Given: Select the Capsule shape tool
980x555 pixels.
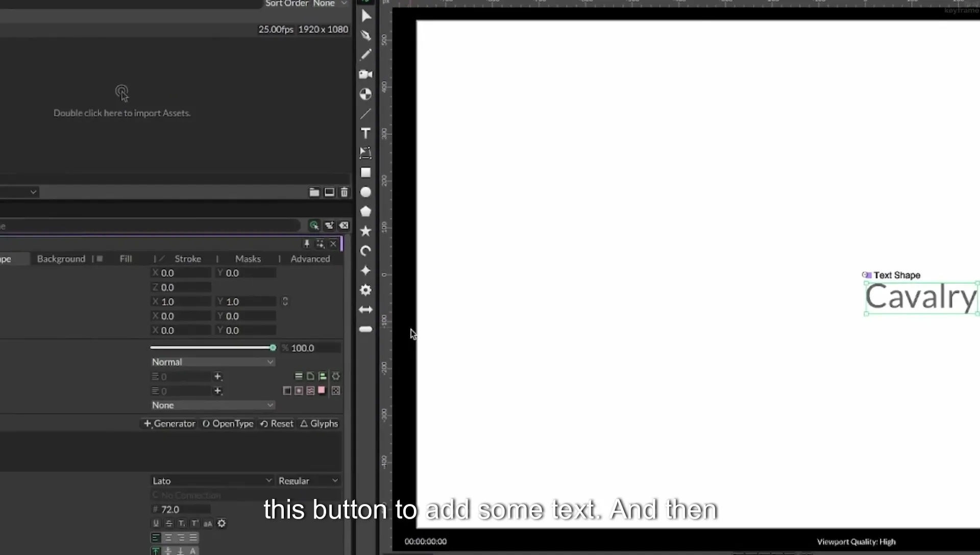Looking at the screenshot, I should coord(365,330).
